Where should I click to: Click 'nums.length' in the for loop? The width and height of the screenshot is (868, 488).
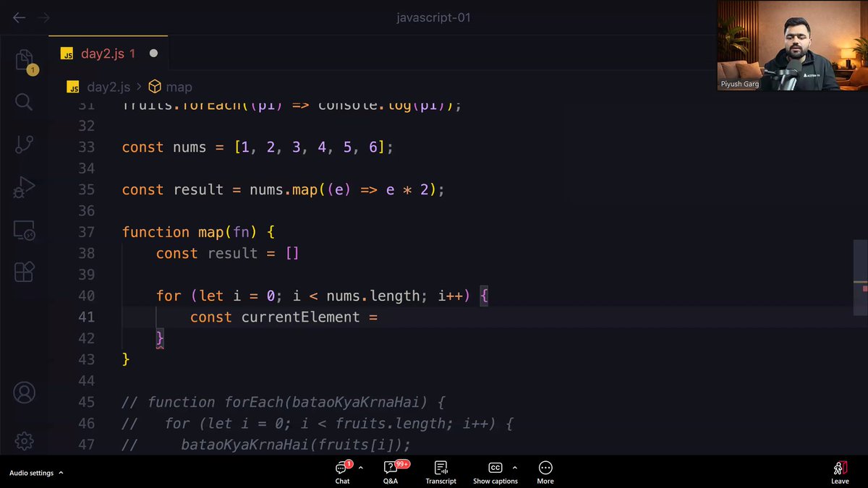click(x=373, y=296)
